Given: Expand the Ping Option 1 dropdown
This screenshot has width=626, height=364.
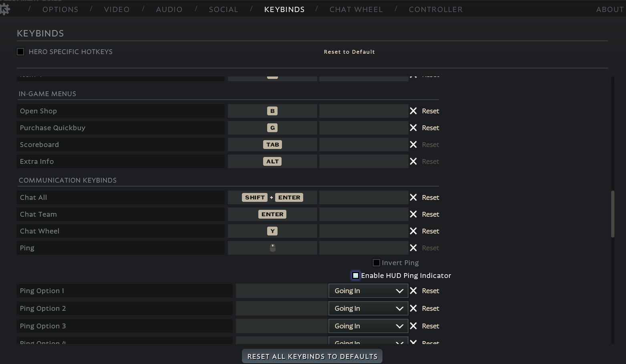Looking at the screenshot, I should [368, 291].
